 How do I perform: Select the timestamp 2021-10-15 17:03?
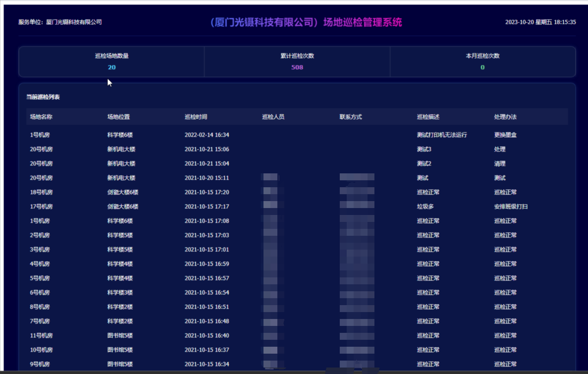point(207,235)
